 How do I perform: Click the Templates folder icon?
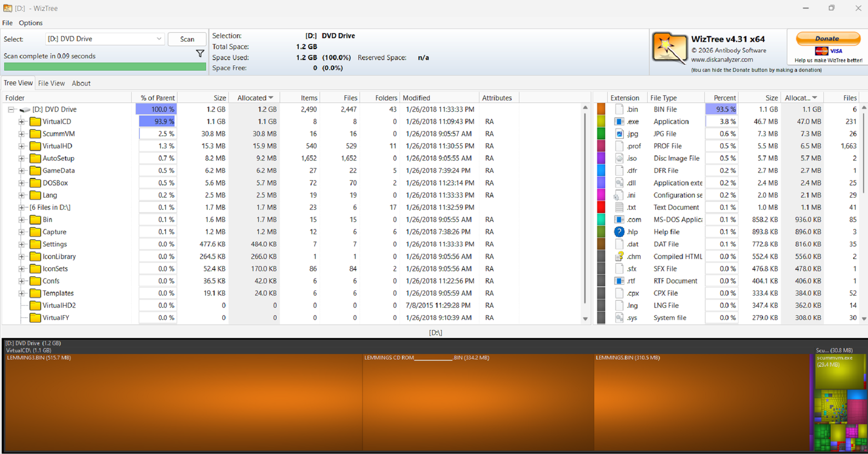tap(35, 293)
